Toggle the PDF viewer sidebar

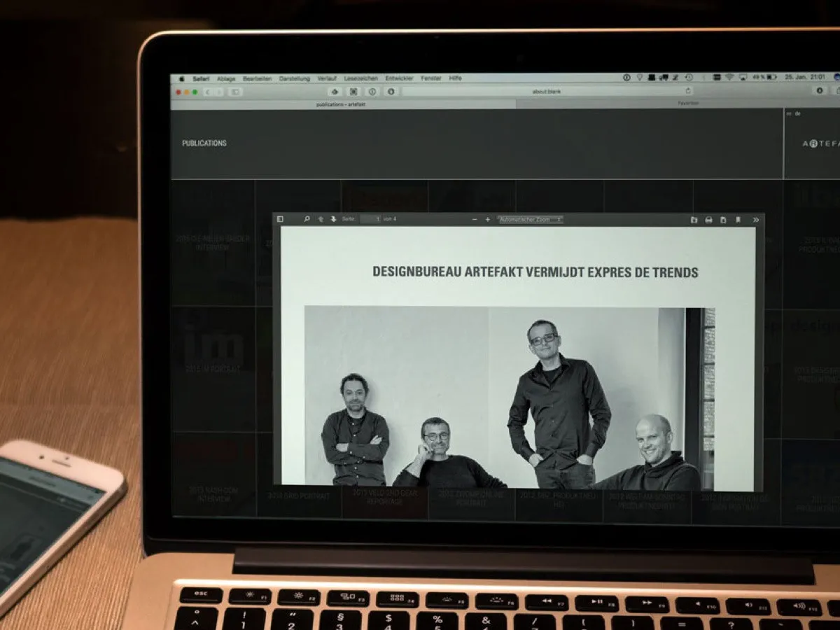(x=280, y=219)
